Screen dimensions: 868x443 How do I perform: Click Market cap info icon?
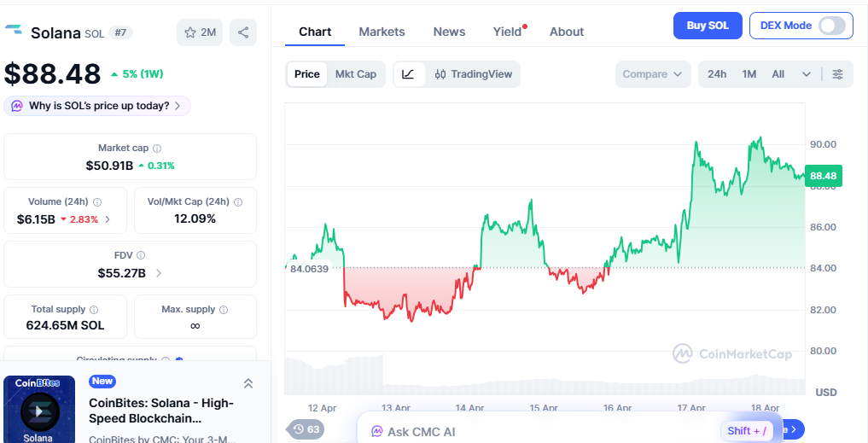coord(157,149)
